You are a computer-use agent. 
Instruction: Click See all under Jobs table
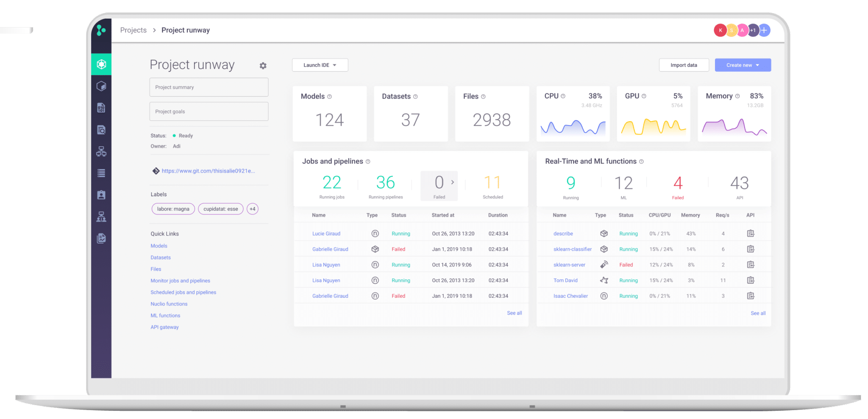click(514, 313)
